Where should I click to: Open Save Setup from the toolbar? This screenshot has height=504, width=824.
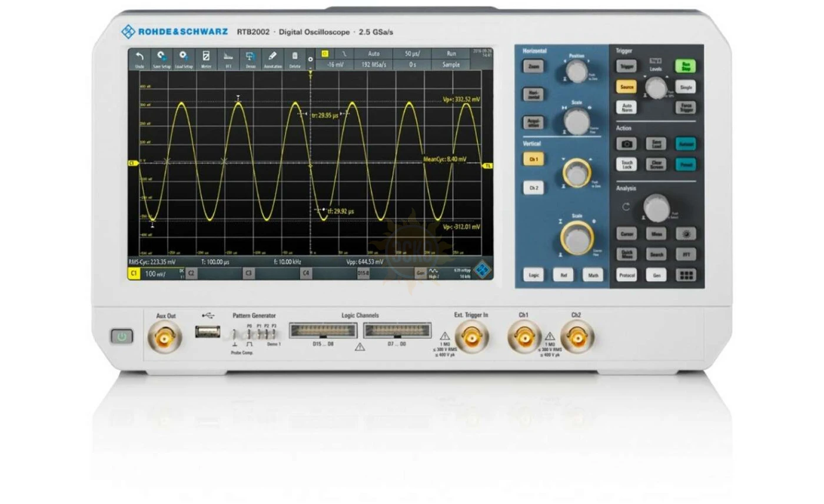pos(161,59)
